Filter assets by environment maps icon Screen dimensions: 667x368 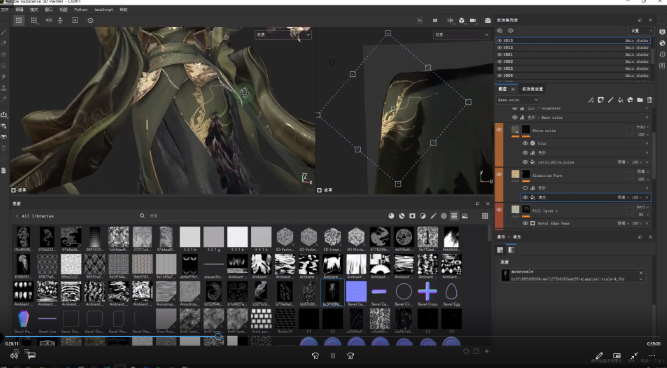coord(465,216)
